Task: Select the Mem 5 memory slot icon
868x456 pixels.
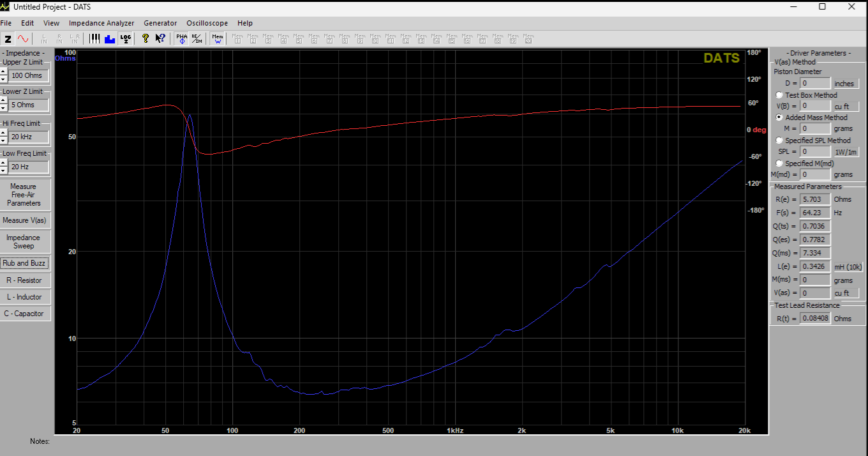Action: [299, 38]
